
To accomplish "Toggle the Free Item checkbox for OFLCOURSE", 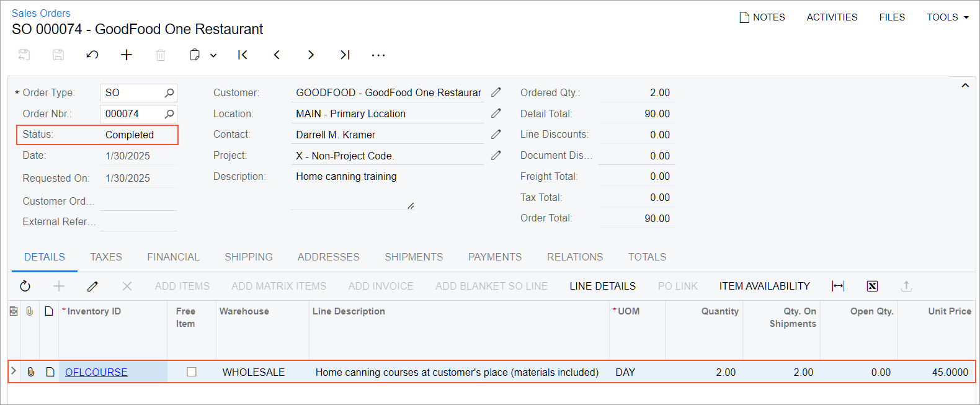I will (x=192, y=372).
